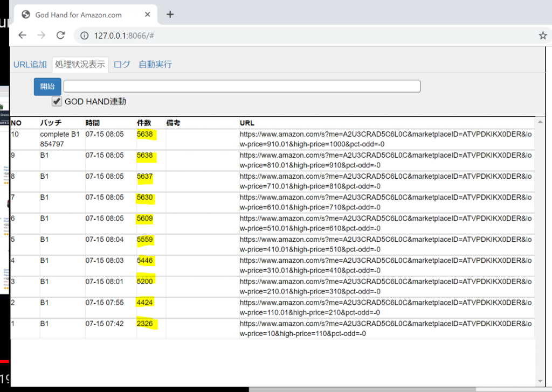Image resolution: width=552 pixels, height=392 pixels.
Task: Close the God Hand for Amazon.com tab
Action: 148,15
